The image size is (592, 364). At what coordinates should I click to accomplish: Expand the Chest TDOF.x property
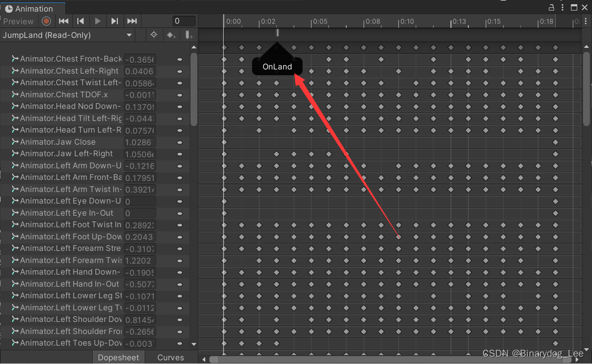[15, 94]
